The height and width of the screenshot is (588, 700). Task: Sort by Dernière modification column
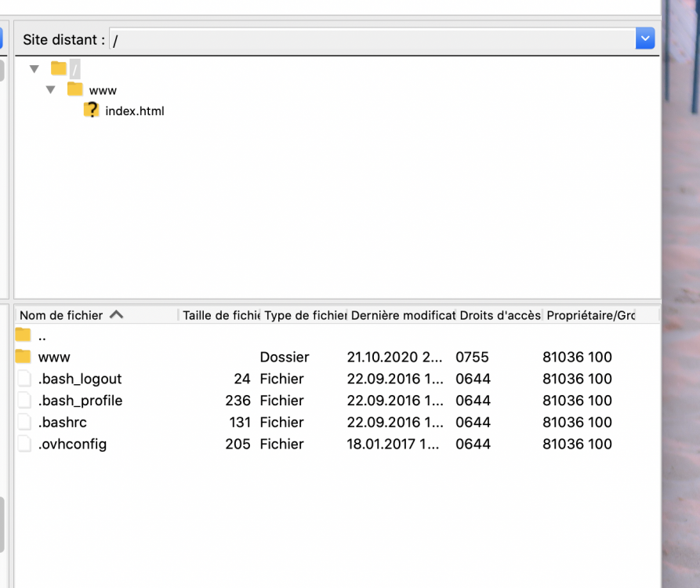pos(402,315)
